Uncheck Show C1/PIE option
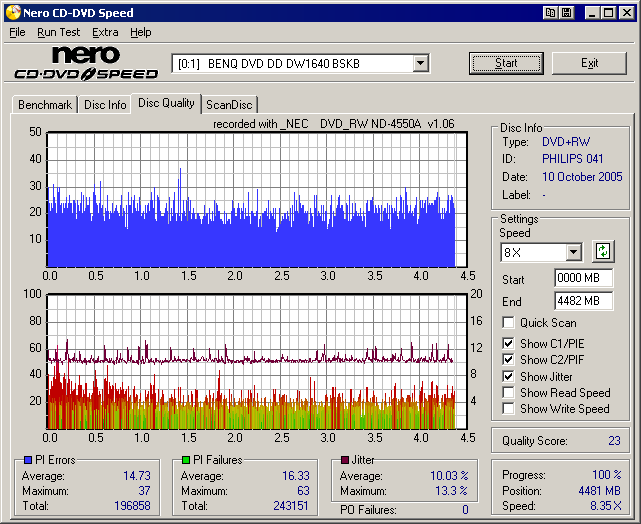641x524 pixels. (508, 344)
